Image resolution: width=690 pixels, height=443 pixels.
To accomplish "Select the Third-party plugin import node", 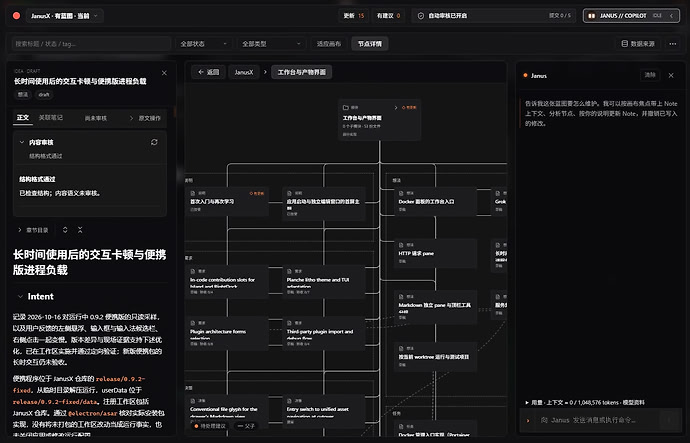I will (324, 334).
